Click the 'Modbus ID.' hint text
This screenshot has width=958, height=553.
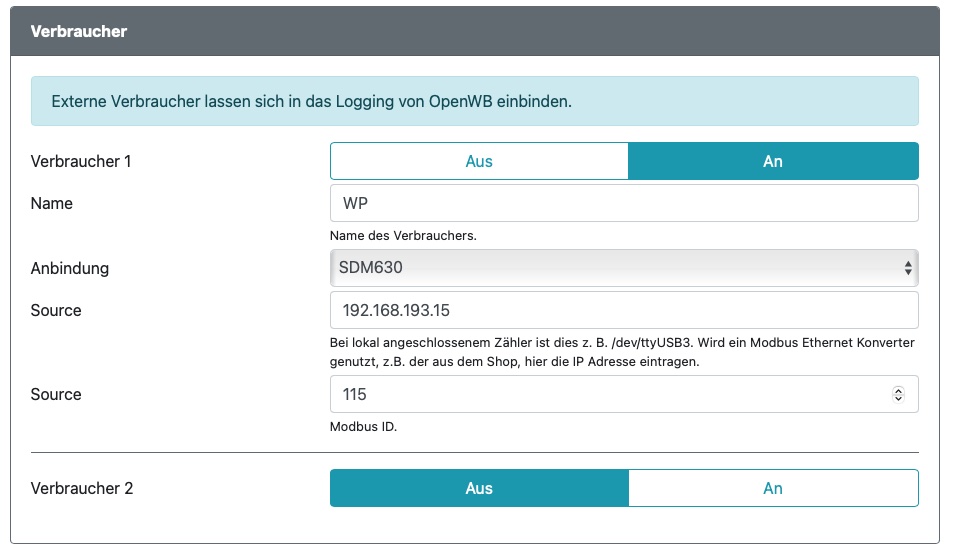tap(363, 427)
